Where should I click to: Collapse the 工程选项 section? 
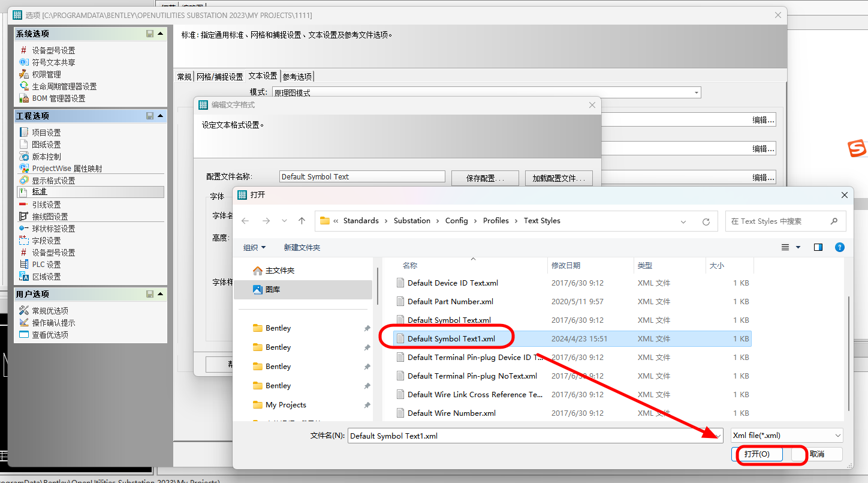click(161, 116)
